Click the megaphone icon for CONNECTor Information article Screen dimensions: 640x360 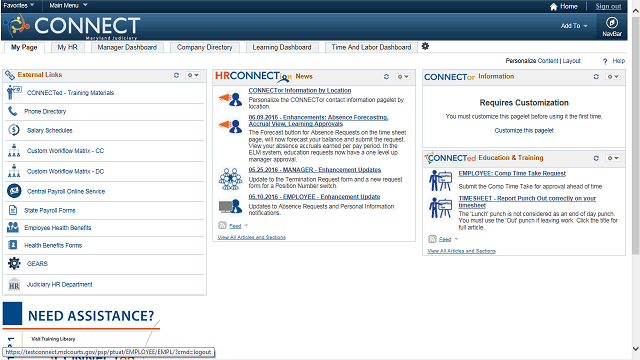[230, 99]
